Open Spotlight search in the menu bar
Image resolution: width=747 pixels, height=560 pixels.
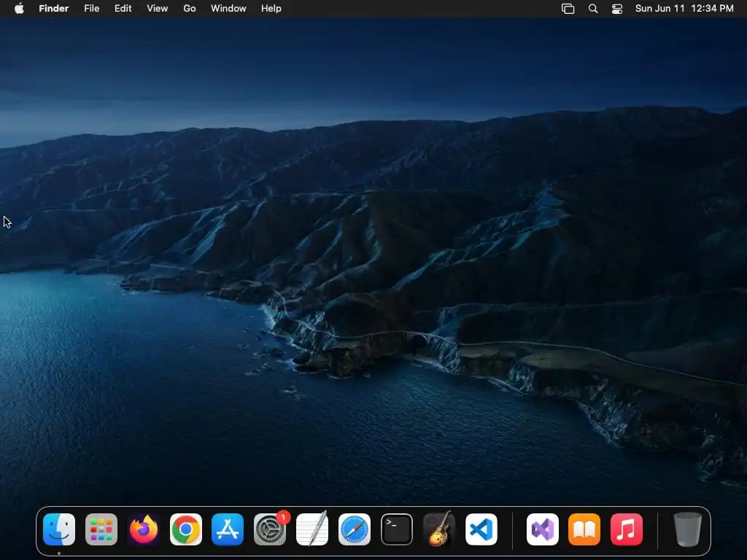(593, 9)
